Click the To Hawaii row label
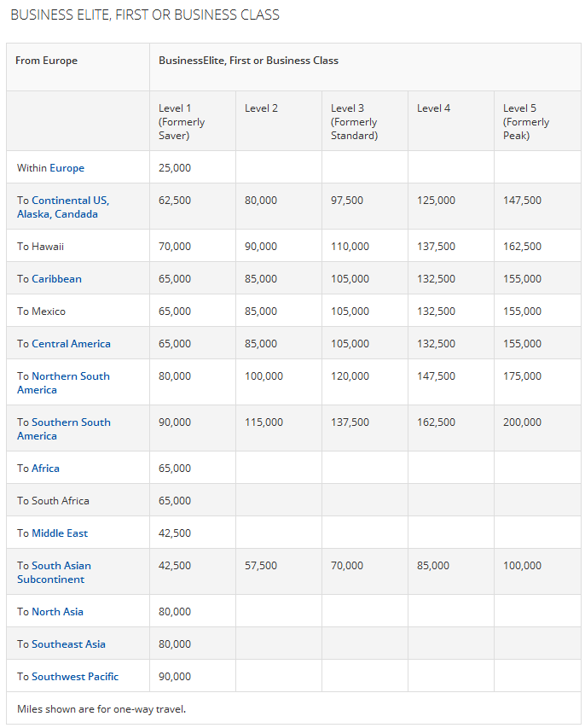 point(40,247)
